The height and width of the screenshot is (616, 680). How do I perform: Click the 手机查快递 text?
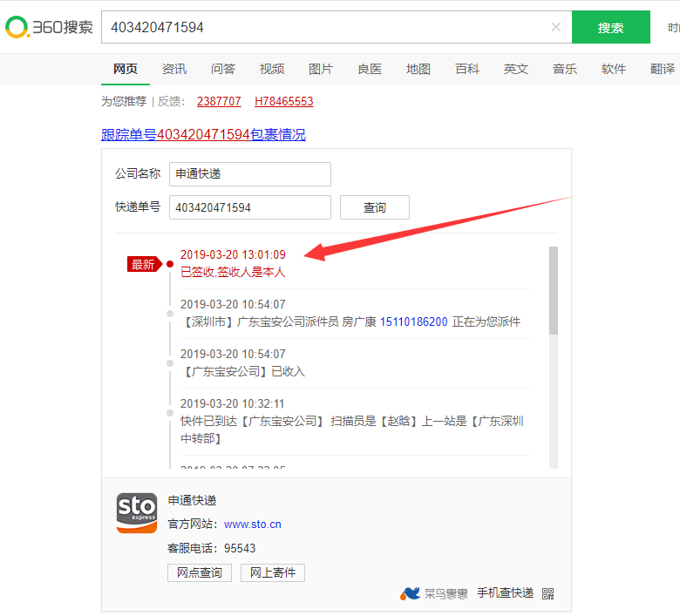click(505, 593)
